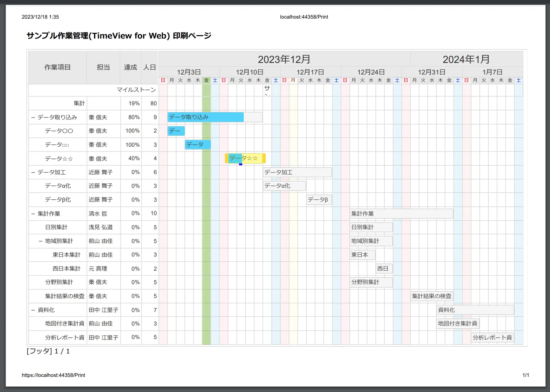550x392 pixels.
Task: Select the 12月17日 week header
Action: [x=310, y=72]
